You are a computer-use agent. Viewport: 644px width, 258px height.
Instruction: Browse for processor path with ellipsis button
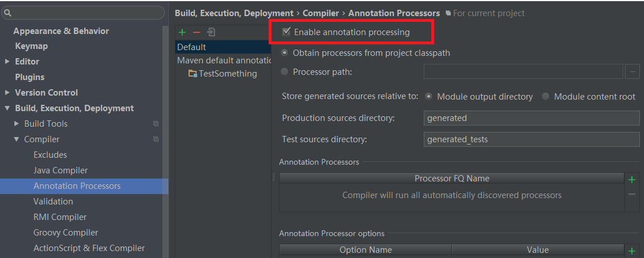[x=632, y=72]
